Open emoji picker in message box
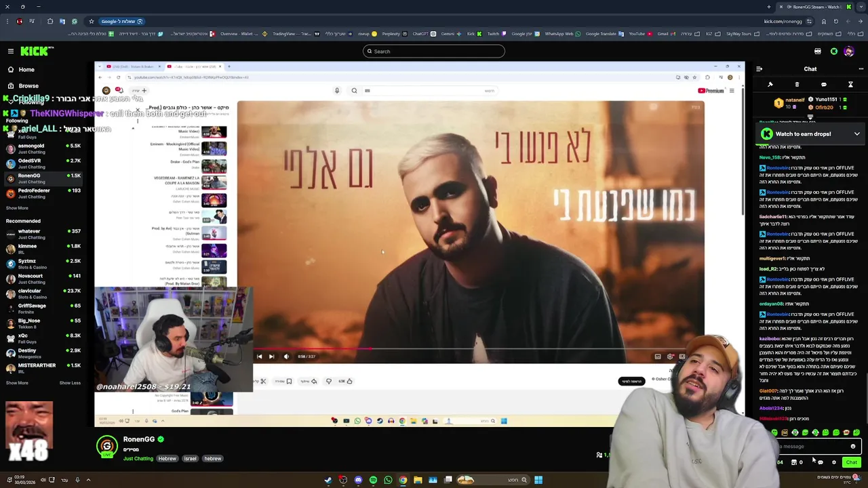868x488 pixels. (x=853, y=446)
